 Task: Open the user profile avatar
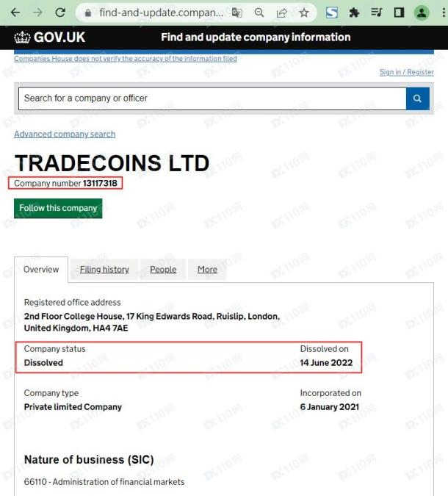pyautogui.click(x=422, y=12)
